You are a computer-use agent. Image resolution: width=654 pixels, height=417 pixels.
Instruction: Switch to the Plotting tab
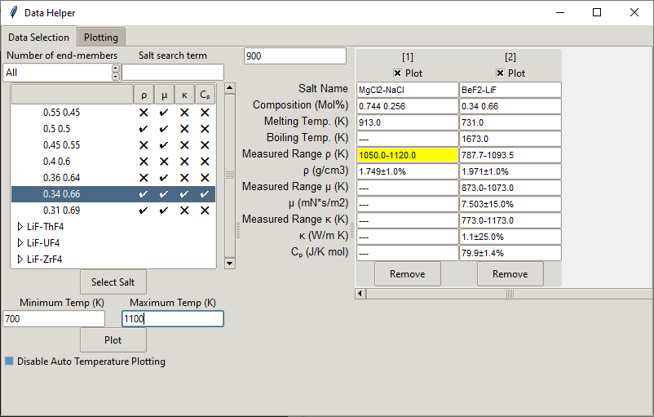101,37
